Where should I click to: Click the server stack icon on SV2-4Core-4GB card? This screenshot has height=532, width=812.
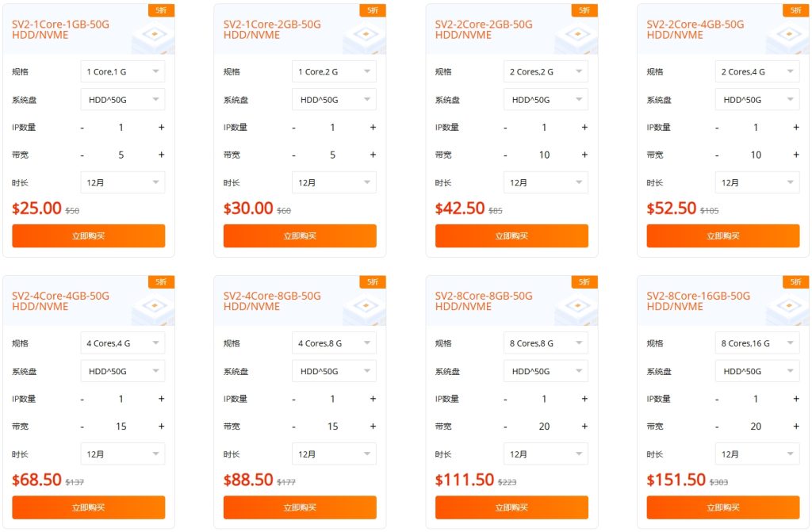[x=151, y=306]
